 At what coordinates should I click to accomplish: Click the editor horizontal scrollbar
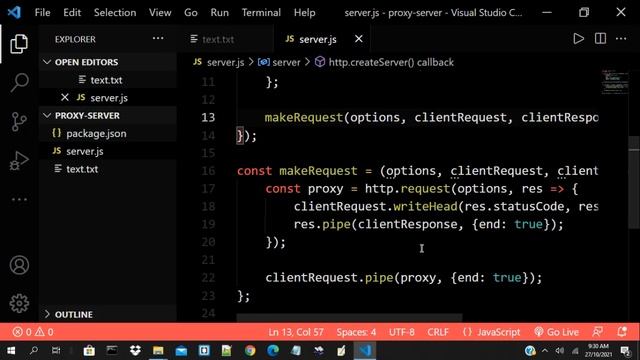point(349,317)
